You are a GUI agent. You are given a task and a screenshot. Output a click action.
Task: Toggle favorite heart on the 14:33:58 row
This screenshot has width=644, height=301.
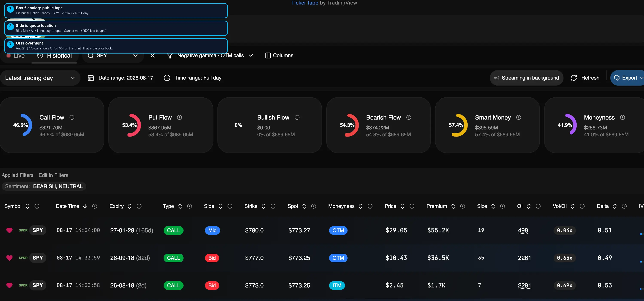click(9, 285)
